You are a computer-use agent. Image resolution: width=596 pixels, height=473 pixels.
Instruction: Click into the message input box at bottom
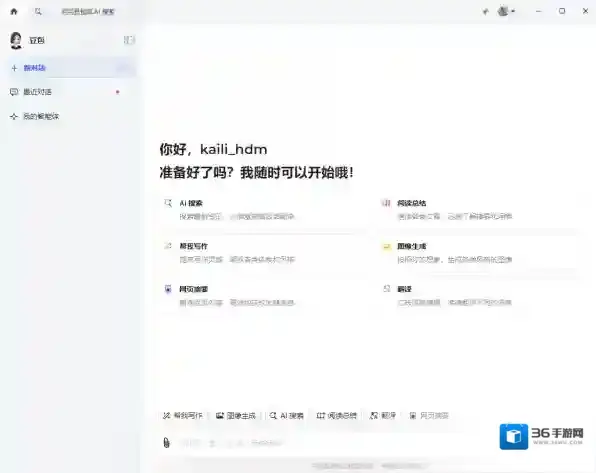click(x=327, y=443)
